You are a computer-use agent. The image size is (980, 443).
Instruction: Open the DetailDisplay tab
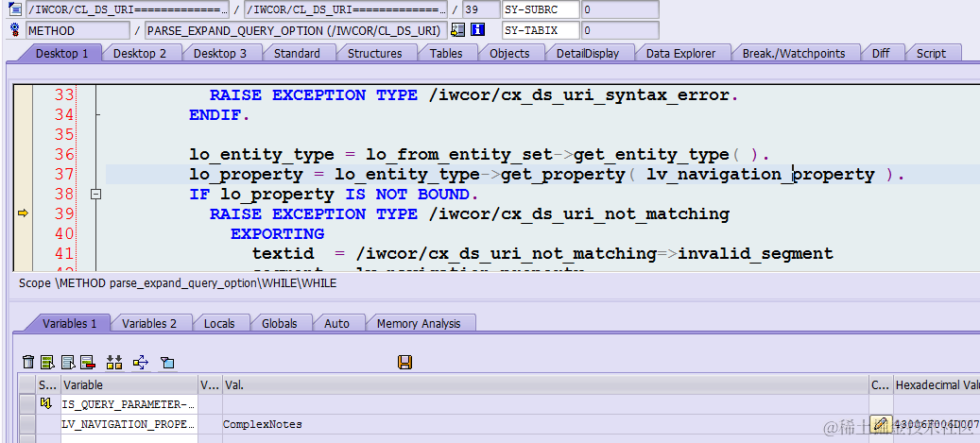588,53
